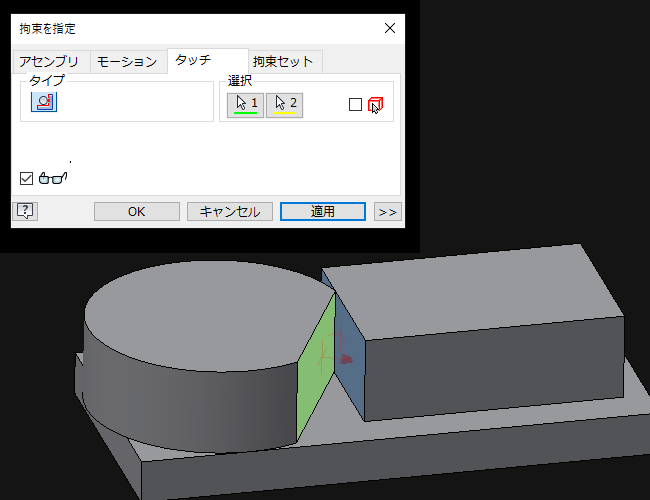This screenshot has width=650, height=500.
Task: Click the 適用 button
Action: pos(322,211)
